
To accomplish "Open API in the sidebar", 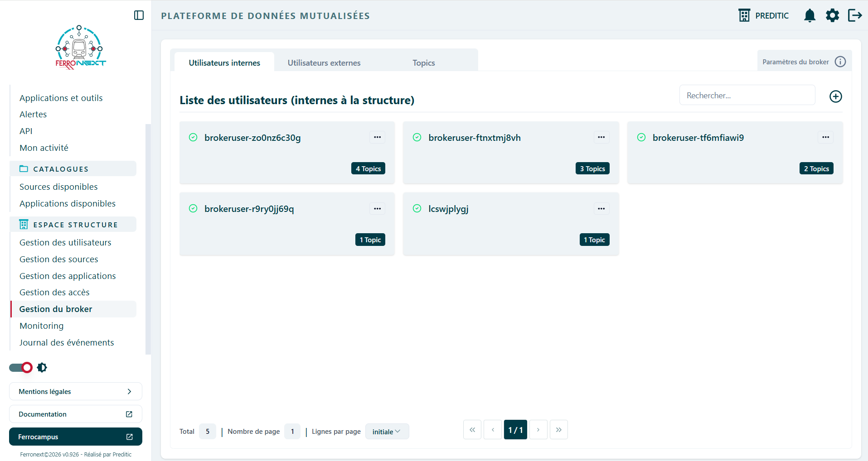I will click(26, 131).
